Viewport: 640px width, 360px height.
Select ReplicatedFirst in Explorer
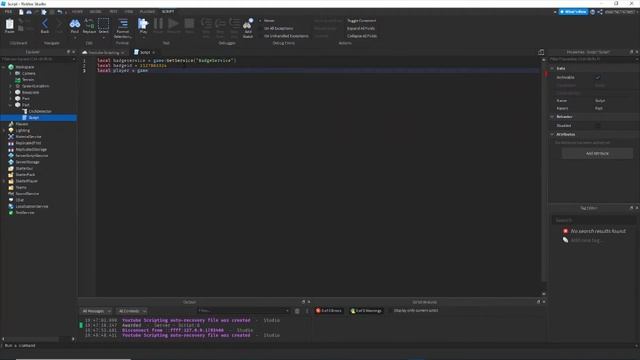tap(24, 143)
